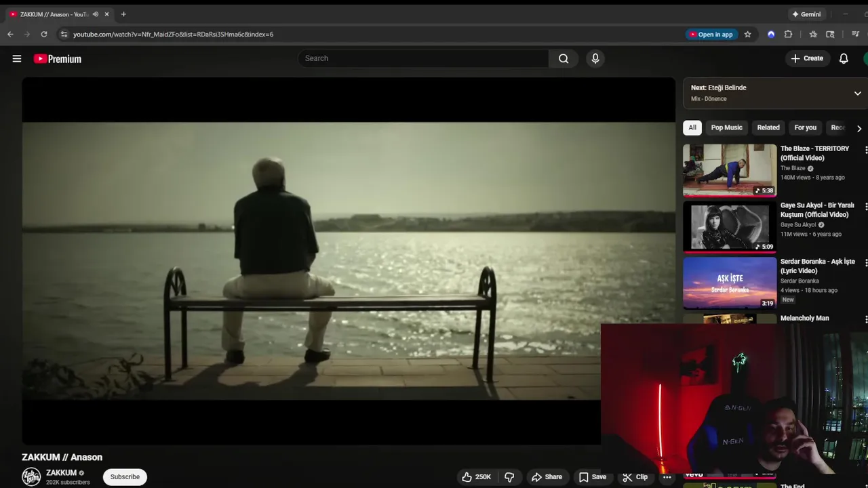The image size is (868, 488).
Task: Reload the page
Action: 44,34
